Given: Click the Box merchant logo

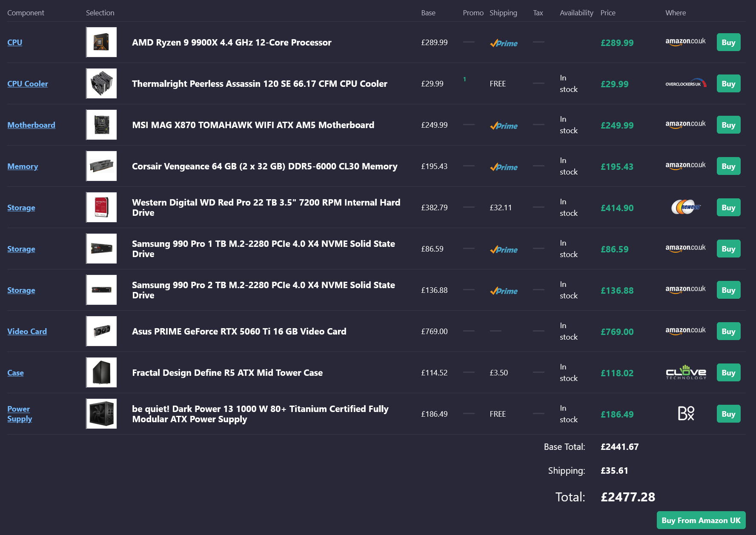Looking at the screenshot, I should 686,413.
